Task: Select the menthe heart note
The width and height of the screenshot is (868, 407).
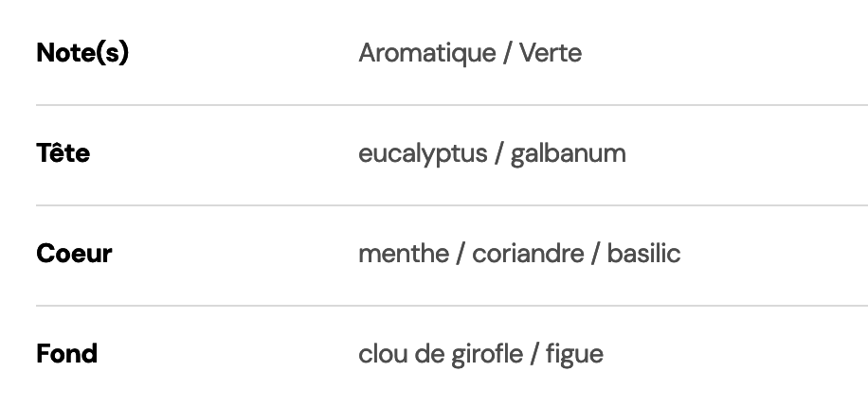Action: pyautogui.click(x=404, y=254)
